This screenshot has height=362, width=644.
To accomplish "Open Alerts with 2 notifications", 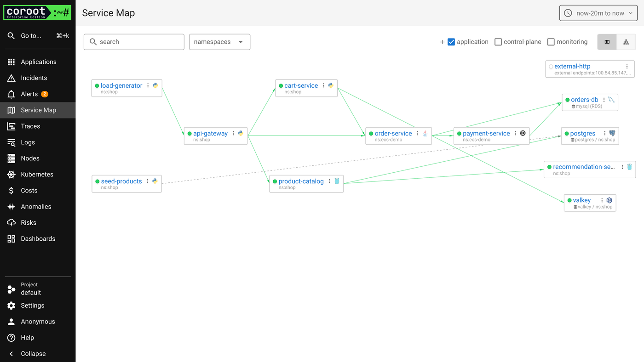I will pos(38,94).
